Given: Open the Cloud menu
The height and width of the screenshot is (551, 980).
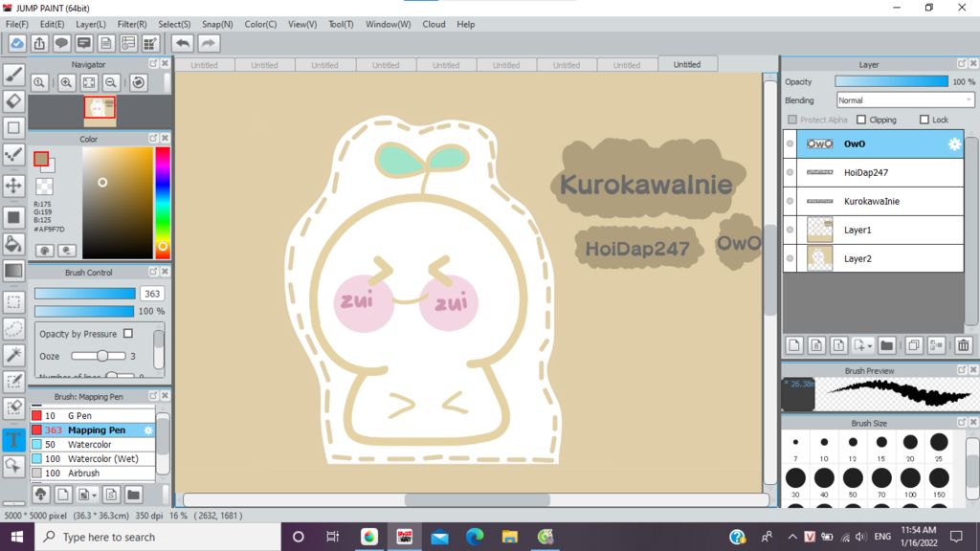Looking at the screenshot, I should [434, 24].
